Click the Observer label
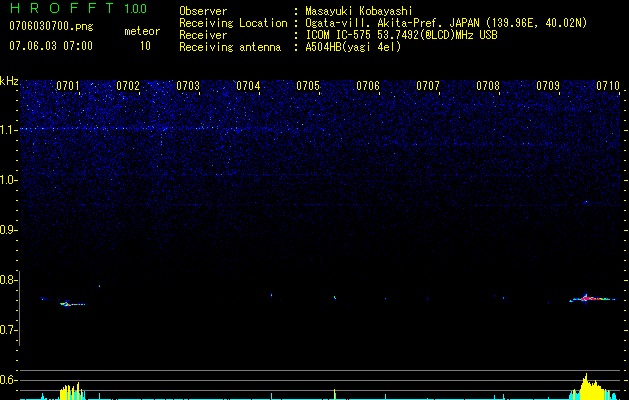The width and height of the screenshot is (629, 400). coord(203,11)
